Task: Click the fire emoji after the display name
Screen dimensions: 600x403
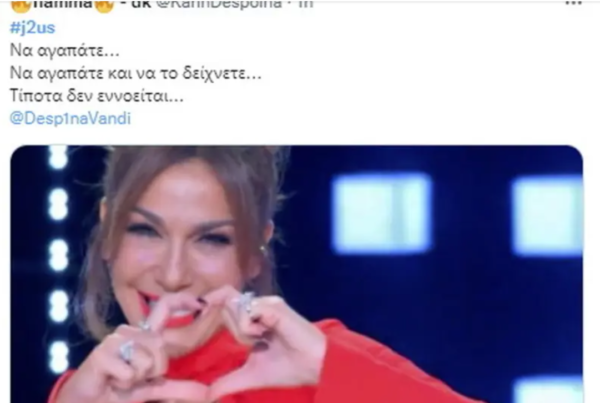Action: (x=104, y=6)
